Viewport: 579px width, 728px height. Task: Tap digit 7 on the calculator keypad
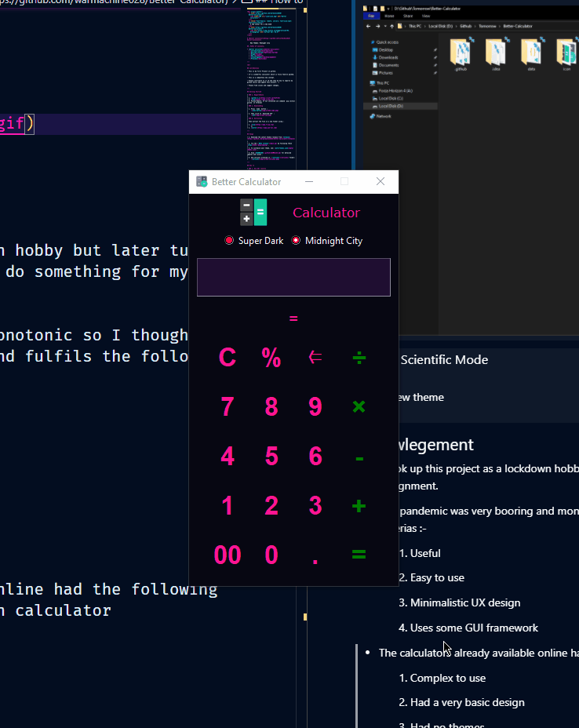pos(228,406)
